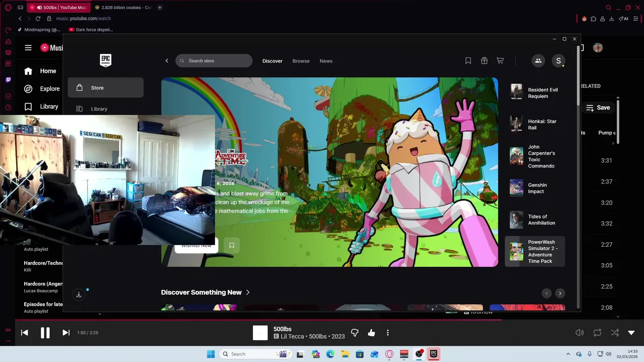644x362 pixels.
Task: Dislike the song 500lbs
Action: tap(355, 333)
